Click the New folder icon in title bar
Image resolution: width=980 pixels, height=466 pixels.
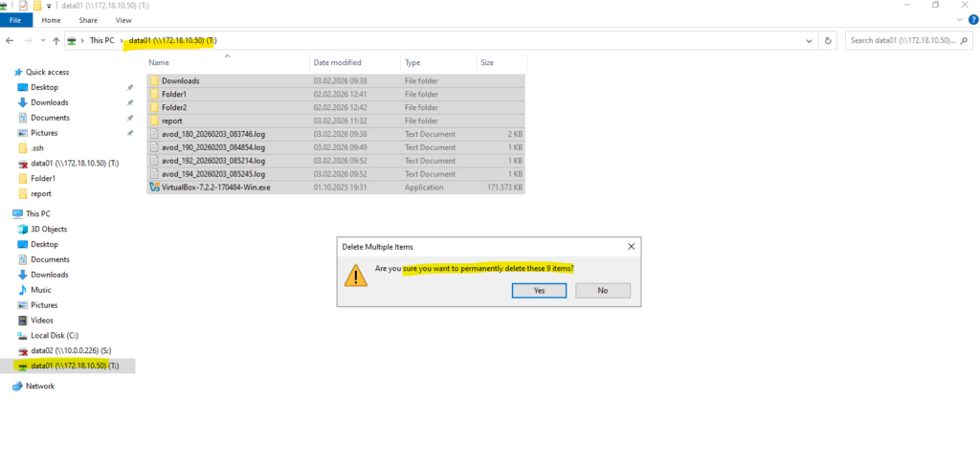(x=37, y=6)
